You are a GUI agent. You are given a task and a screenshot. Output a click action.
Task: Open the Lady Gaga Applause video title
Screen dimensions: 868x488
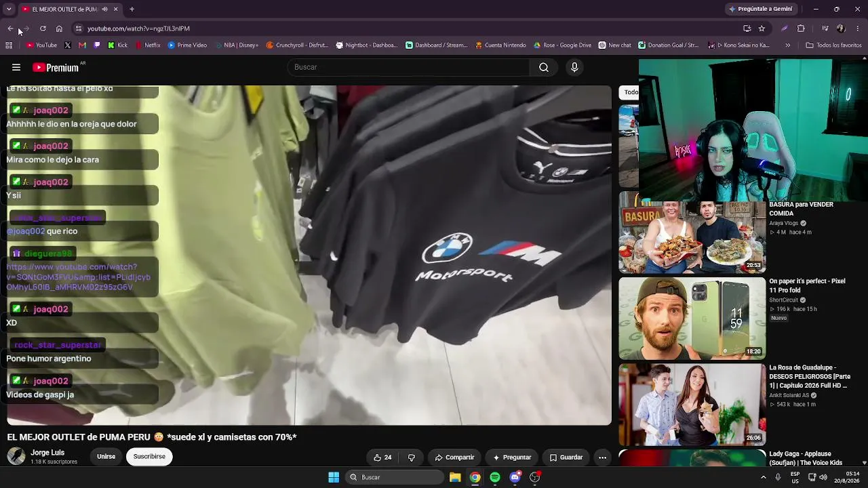tap(806, 458)
